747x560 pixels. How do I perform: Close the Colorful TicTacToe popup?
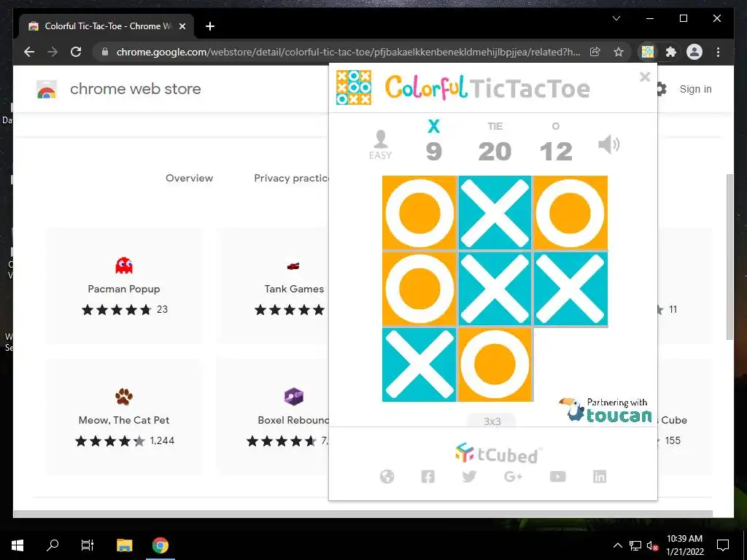pyautogui.click(x=645, y=77)
